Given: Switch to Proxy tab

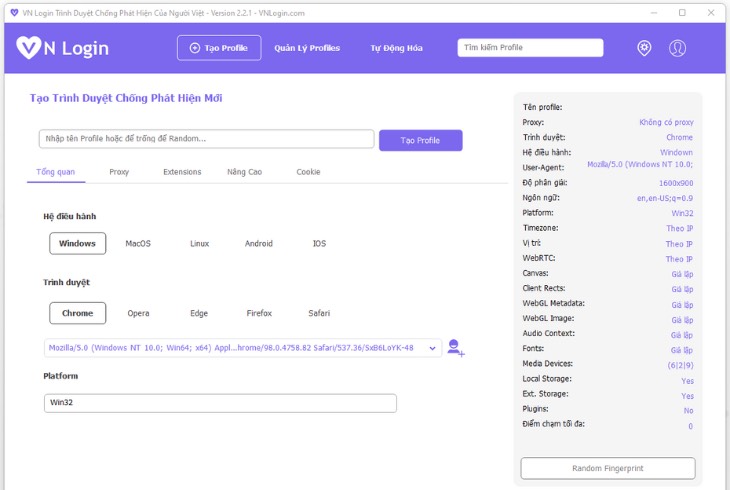Looking at the screenshot, I should click(119, 172).
